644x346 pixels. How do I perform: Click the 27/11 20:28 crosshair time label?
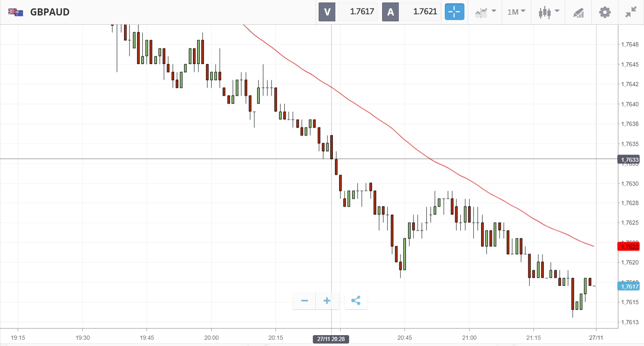click(x=331, y=339)
